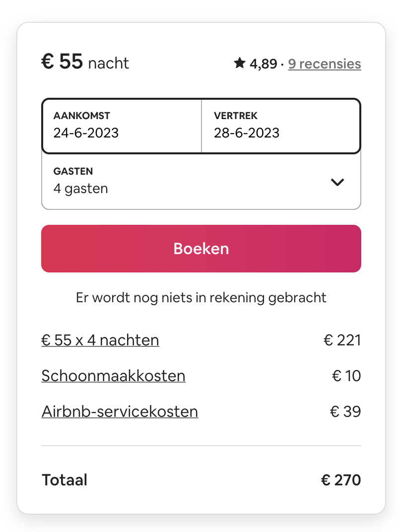Viewport: 401px width, 532px height.
Task: Click the 28-6-2023 departure date
Action: pos(246,133)
